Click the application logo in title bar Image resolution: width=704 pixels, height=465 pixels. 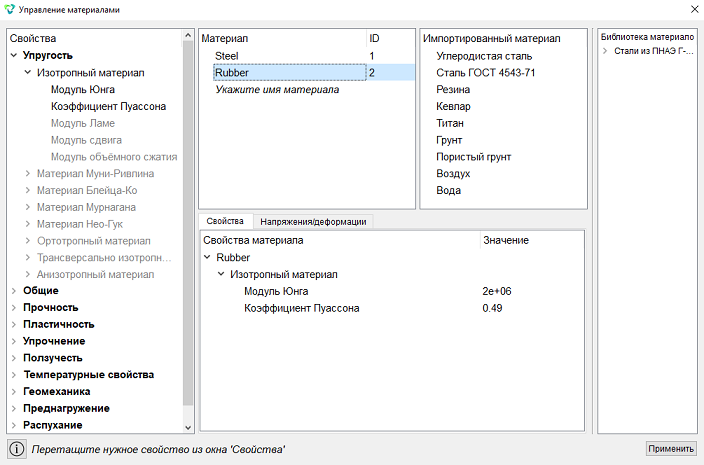coord(9,9)
